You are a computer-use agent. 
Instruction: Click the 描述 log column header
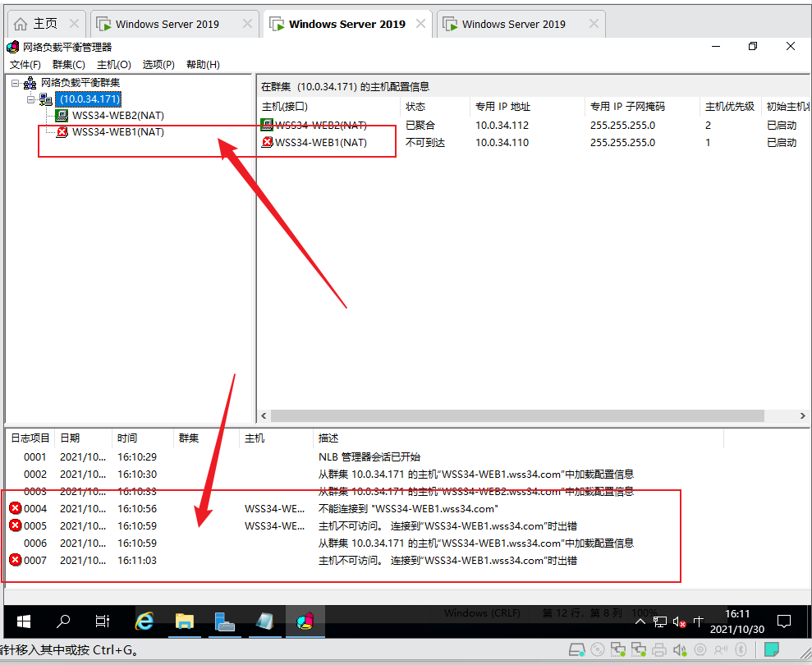coord(518,438)
